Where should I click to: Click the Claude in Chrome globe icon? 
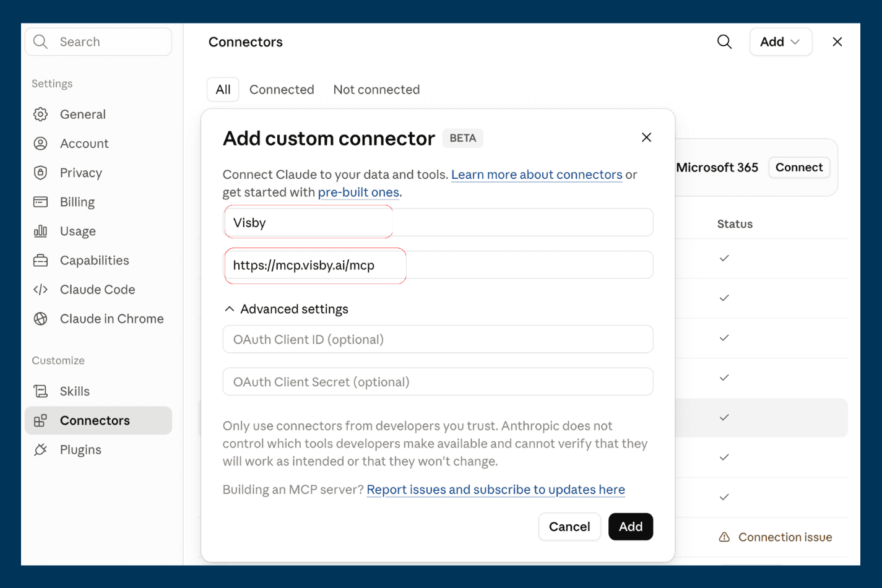pyautogui.click(x=40, y=319)
